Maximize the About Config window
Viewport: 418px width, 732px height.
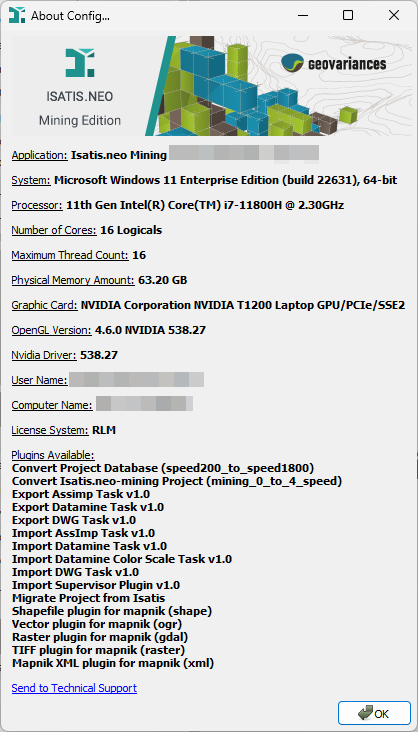(347, 15)
